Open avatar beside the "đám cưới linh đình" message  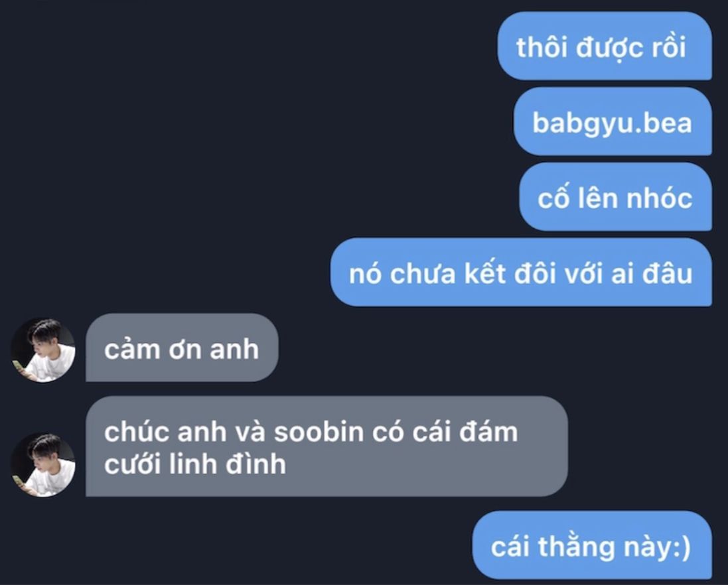point(42,464)
